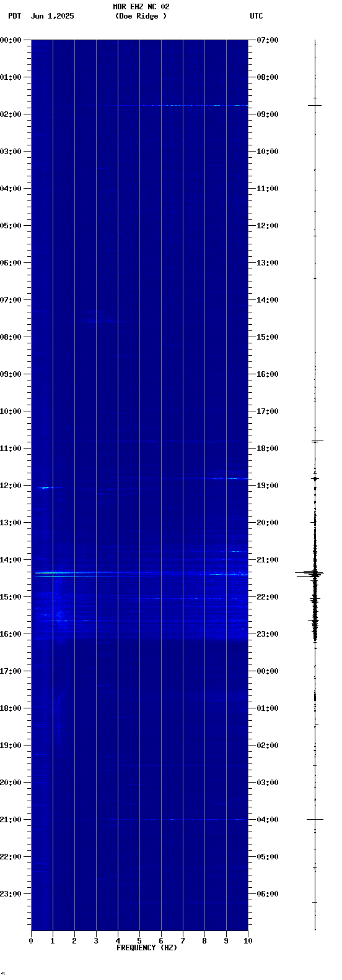This screenshot has width=342, height=980.
Task: Click the bright horizontal event streak near 01:45 PDT
Action: (x=183, y=106)
